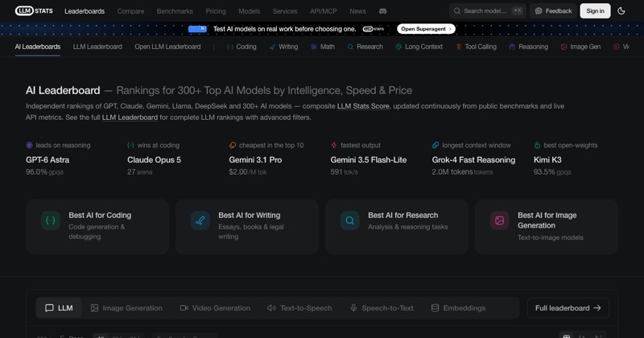Open the Discord icon link in navbar
The height and width of the screenshot is (338, 644).
click(383, 11)
